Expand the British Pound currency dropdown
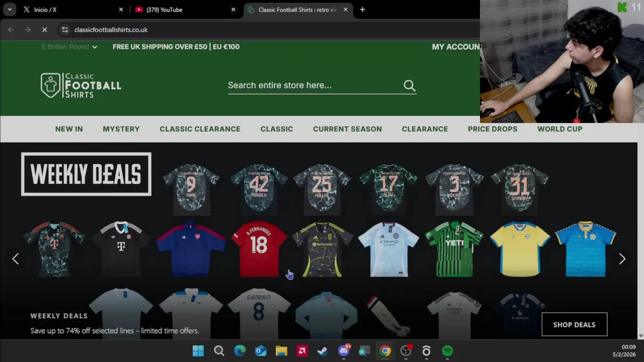The height and width of the screenshot is (362, 644). (69, 47)
